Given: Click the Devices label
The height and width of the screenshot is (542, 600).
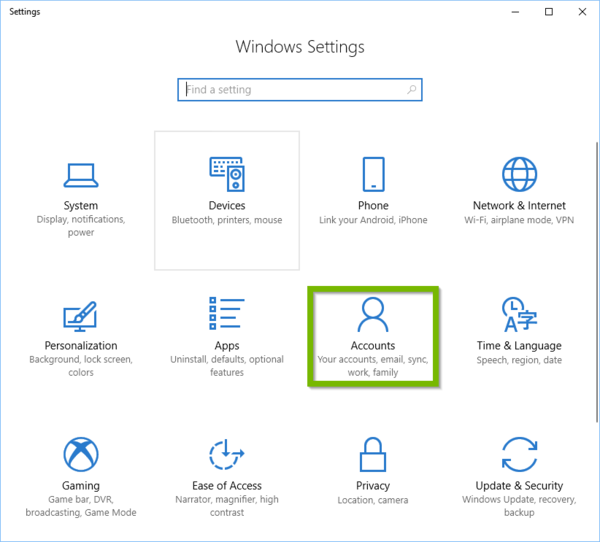Looking at the screenshot, I should click(x=227, y=206).
